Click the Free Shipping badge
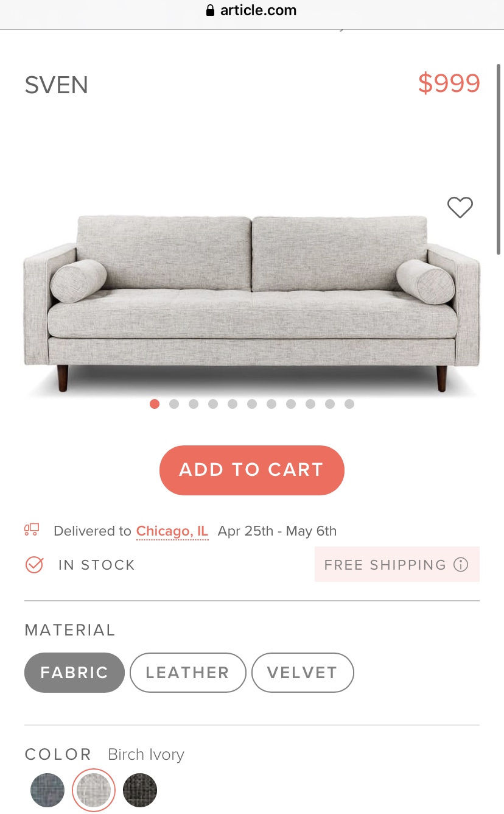This screenshot has height=814, width=504. coord(385,565)
